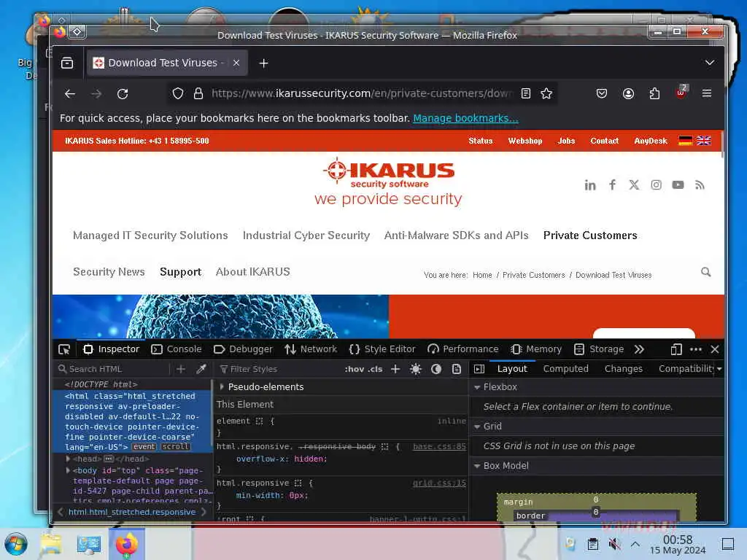The image size is (747, 560).
Task: Toggle print media simulation icon
Action: (457, 369)
